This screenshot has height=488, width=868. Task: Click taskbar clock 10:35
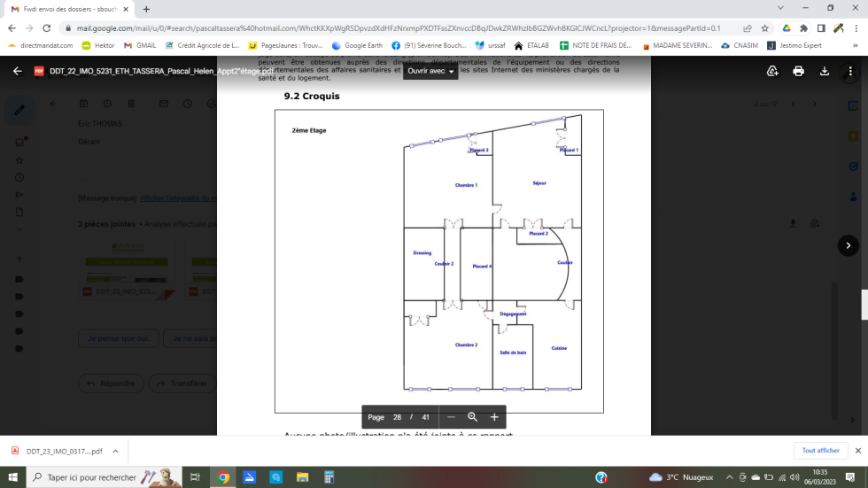[820, 477]
